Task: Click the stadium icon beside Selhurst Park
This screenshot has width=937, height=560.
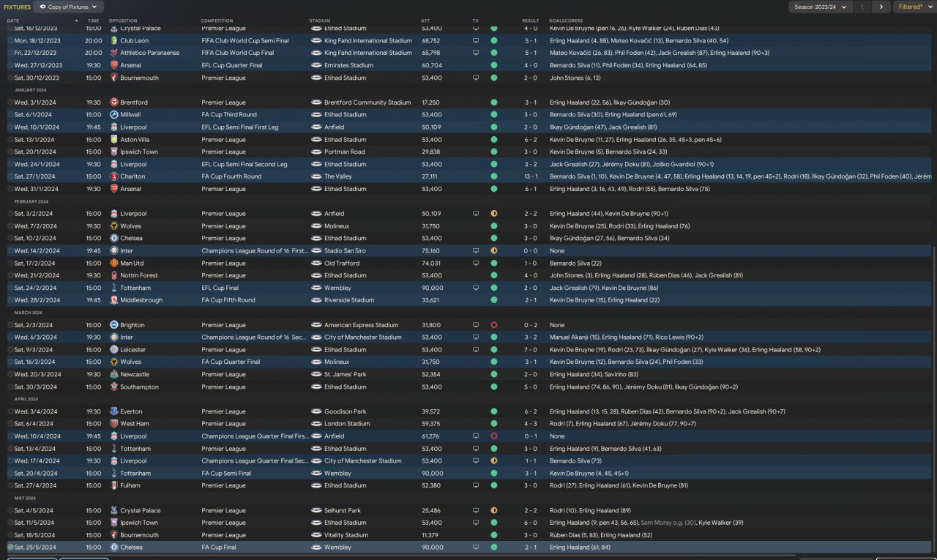Action: (316, 510)
